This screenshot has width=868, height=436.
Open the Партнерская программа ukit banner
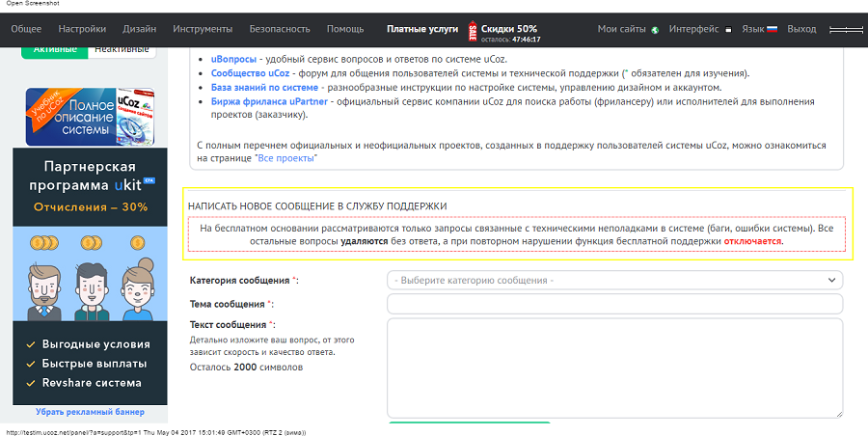coord(90,276)
